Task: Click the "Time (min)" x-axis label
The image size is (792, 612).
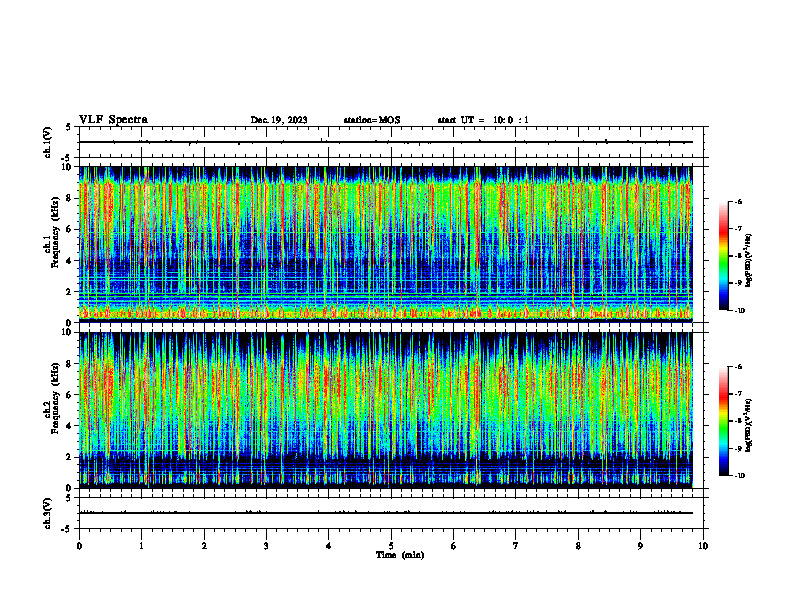Action: coord(400,555)
